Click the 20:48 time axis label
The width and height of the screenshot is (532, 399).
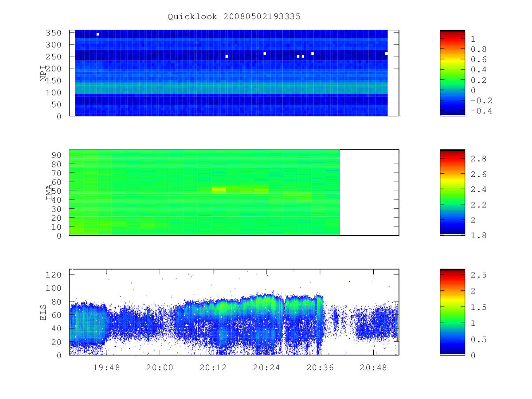point(373,368)
